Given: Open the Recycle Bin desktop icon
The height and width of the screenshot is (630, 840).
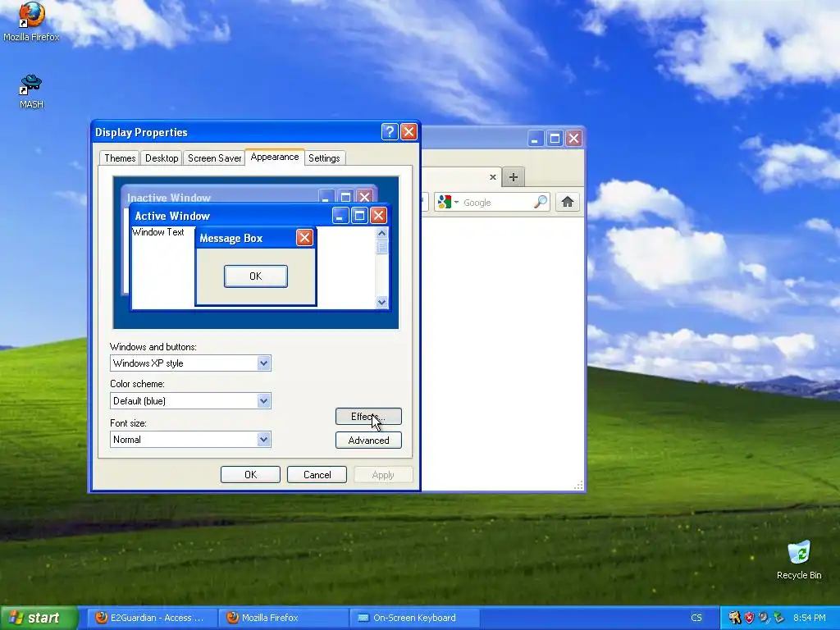Looking at the screenshot, I should click(799, 559).
